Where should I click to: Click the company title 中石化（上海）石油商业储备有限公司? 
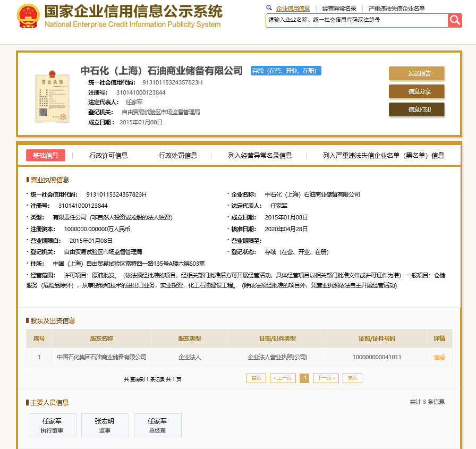coord(161,71)
